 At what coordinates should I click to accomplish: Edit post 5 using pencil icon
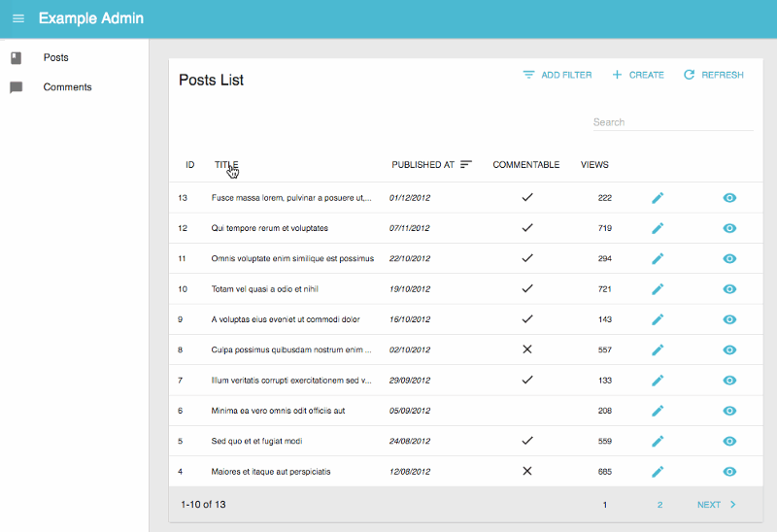coord(658,441)
